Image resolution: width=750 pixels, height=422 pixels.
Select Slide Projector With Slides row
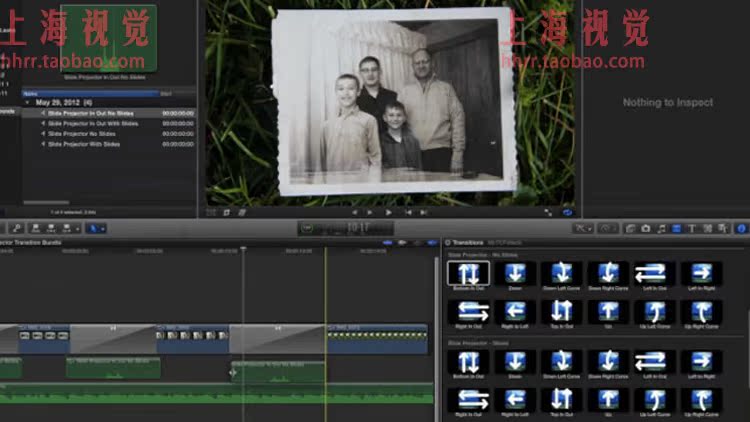pos(109,144)
